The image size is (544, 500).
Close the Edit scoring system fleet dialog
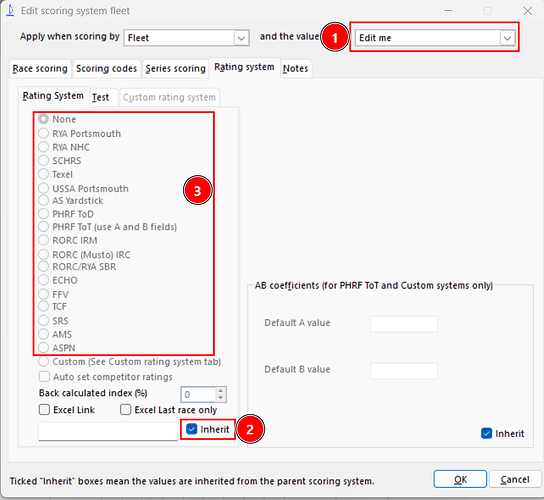tap(528, 11)
